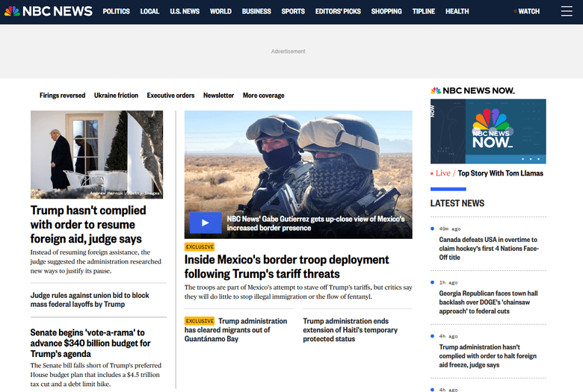Open the Shopping section

click(386, 11)
